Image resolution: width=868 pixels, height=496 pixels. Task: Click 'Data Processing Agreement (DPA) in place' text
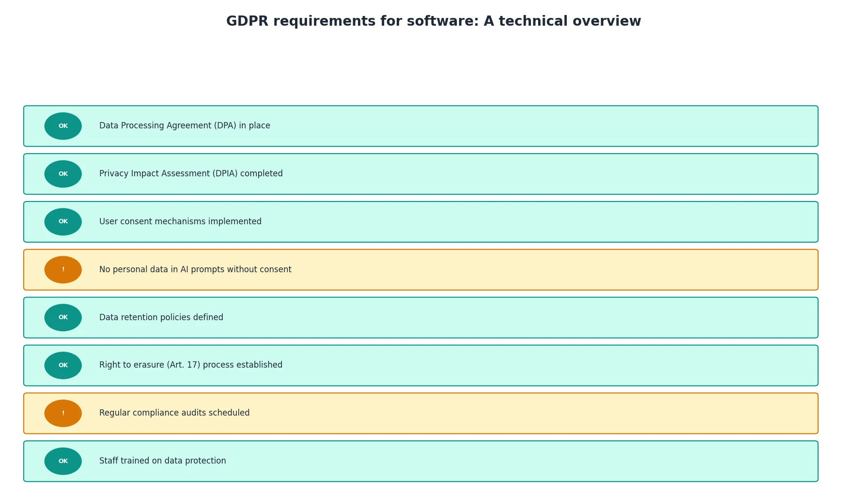pos(185,126)
